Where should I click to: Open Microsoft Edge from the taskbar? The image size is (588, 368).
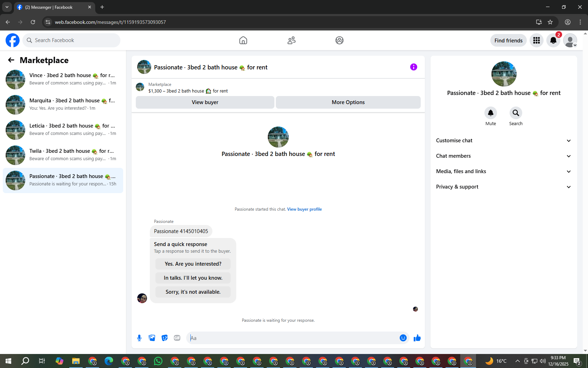[109, 361]
